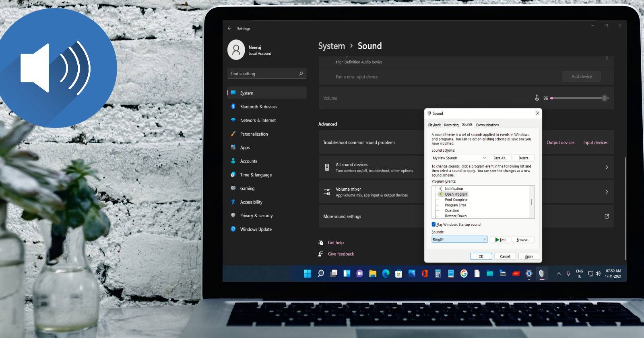
Task: Click the Program Events list scrollbar
Action: click(532, 202)
